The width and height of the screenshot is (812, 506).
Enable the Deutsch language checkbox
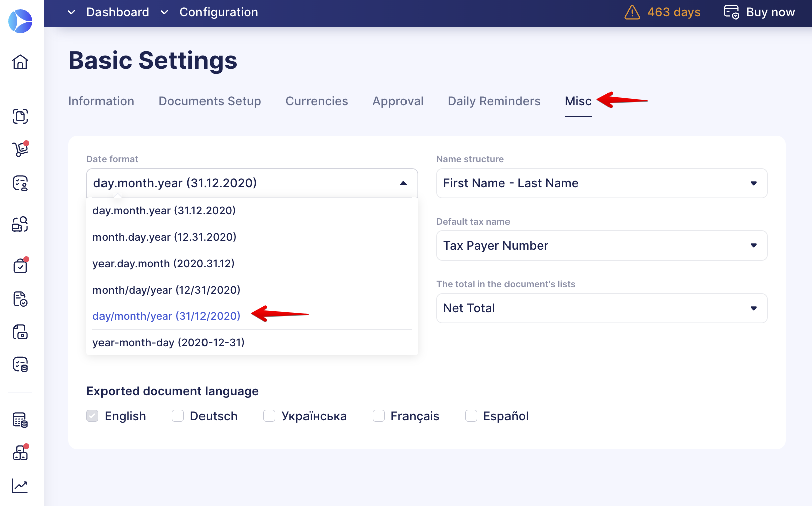(178, 416)
